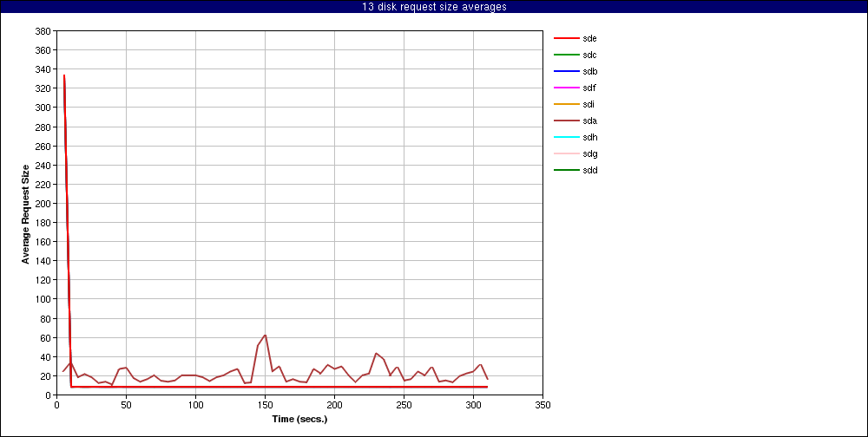Click the sda line peak near 150 seconds
The image size is (868, 437).
pyautogui.click(x=265, y=336)
